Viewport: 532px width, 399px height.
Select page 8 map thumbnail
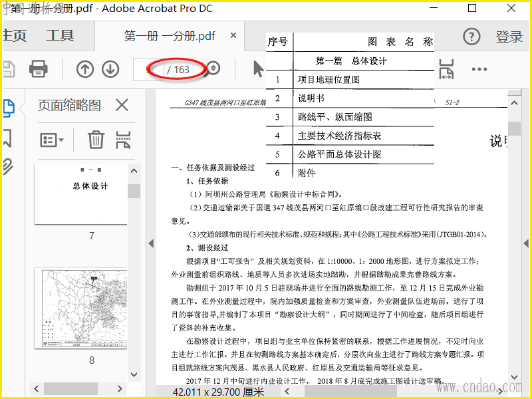click(x=81, y=309)
